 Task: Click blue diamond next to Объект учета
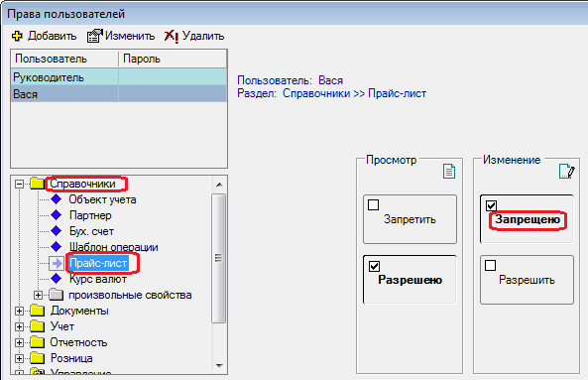pyautogui.click(x=57, y=199)
